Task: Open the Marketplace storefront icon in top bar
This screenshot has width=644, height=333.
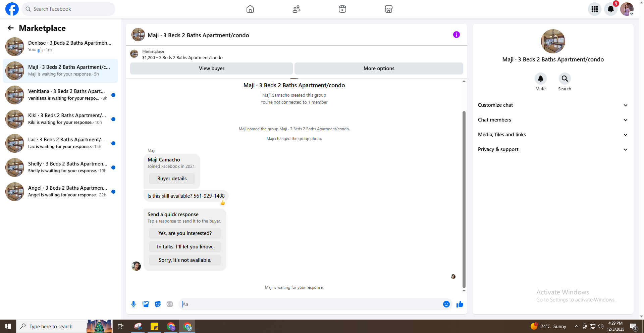Action: click(389, 9)
